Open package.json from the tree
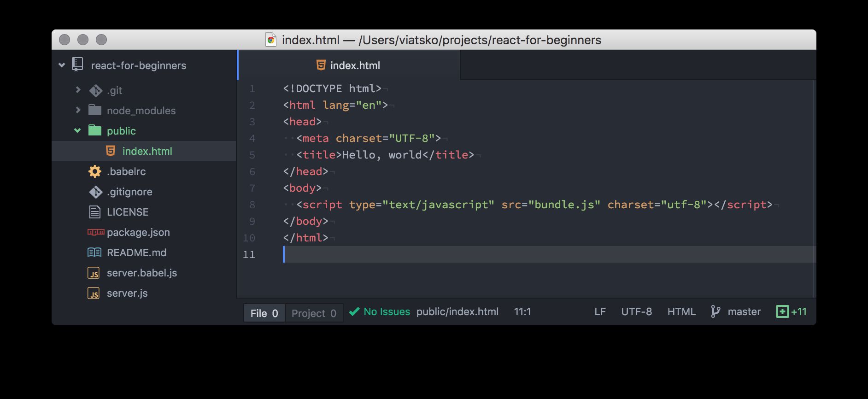The height and width of the screenshot is (399, 868). pyautogui.click(x=138, y=232)
